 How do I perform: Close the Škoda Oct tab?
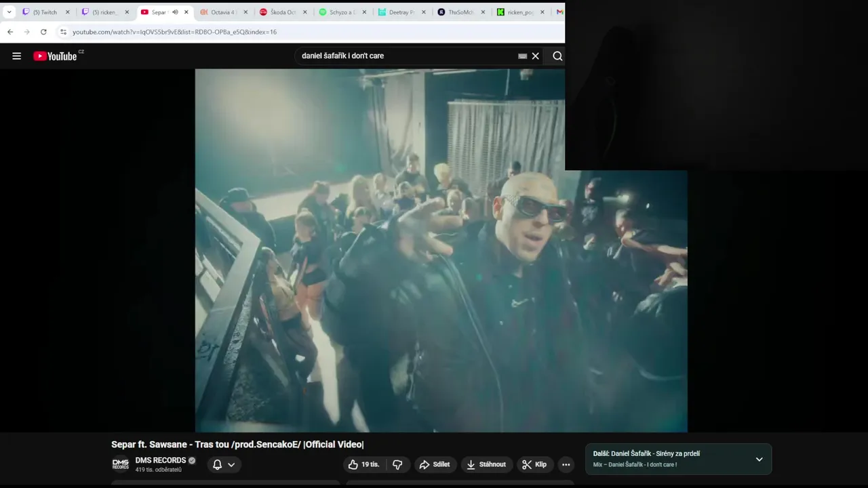point(305,12)
